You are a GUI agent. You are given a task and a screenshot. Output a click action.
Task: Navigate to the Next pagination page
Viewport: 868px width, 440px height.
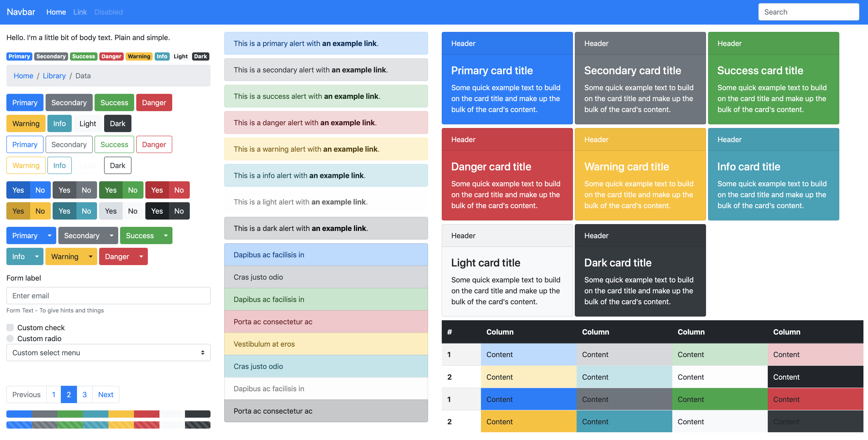(x=105, y=394)
